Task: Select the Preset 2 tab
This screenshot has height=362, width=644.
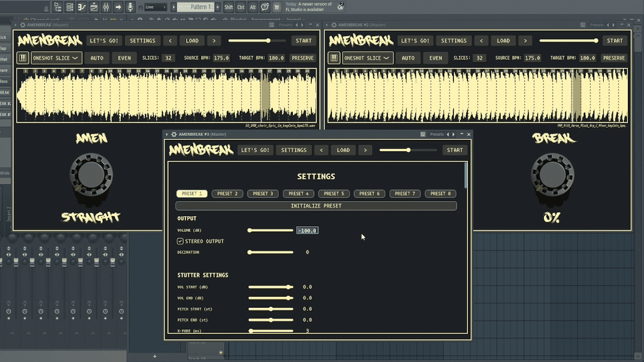Action: click(227, 194)
